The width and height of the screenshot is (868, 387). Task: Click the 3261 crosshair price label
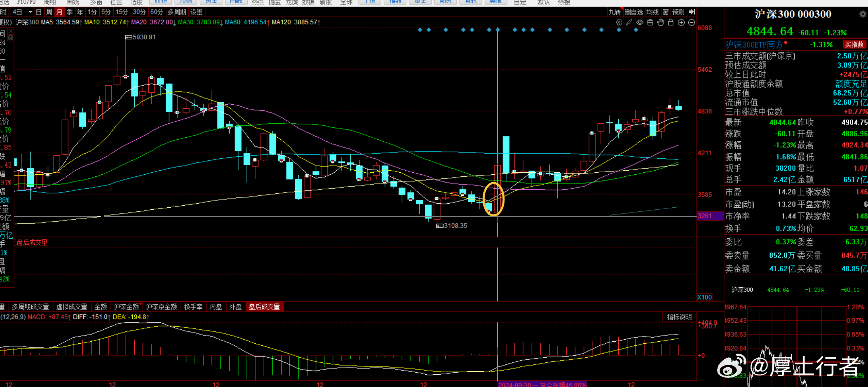[x=710, y=216]
